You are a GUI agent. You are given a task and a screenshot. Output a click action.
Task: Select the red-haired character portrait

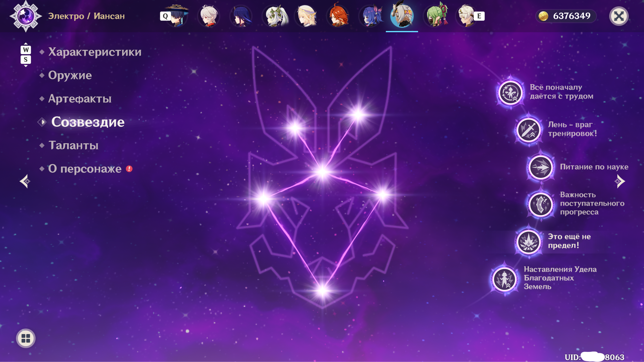[338, 16]
